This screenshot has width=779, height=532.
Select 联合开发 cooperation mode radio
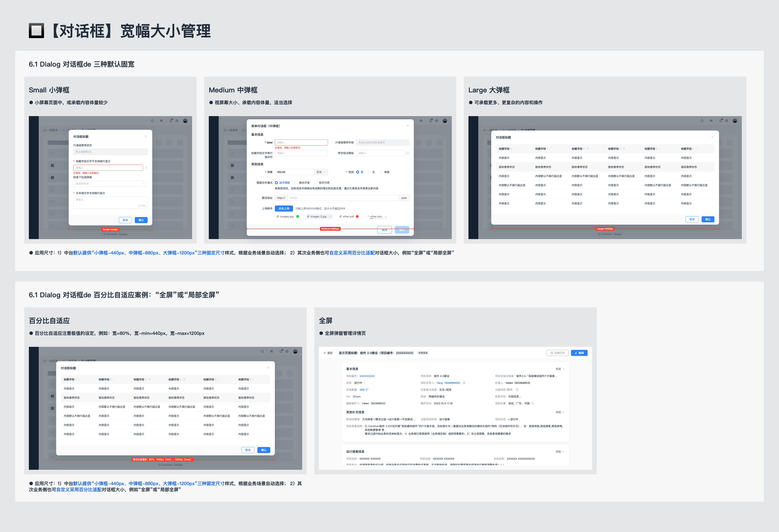point(296,183)
